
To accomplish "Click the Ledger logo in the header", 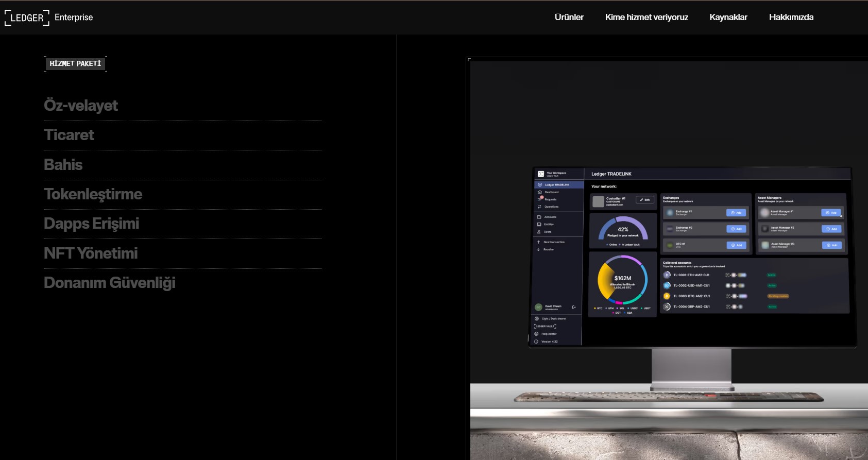I will pos(27,18).
